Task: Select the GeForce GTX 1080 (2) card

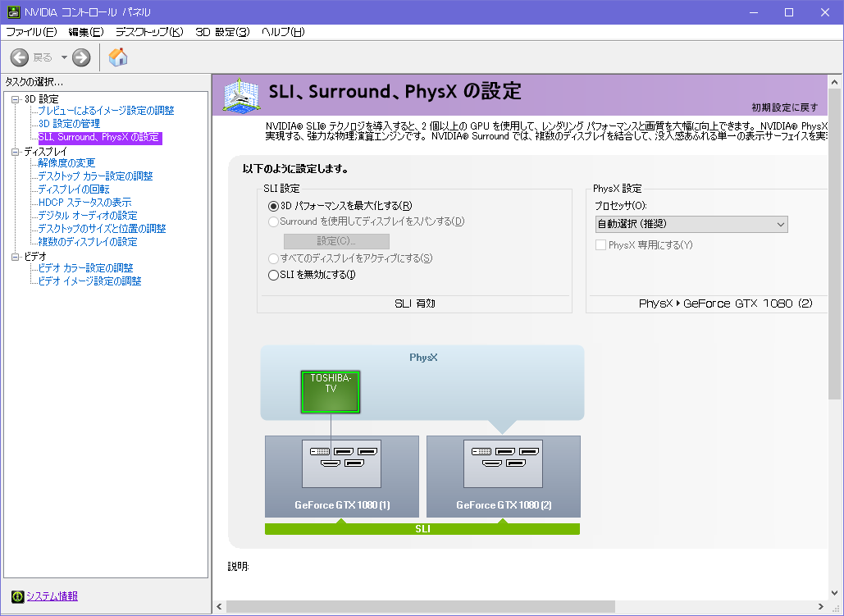Action: [504, 477]
